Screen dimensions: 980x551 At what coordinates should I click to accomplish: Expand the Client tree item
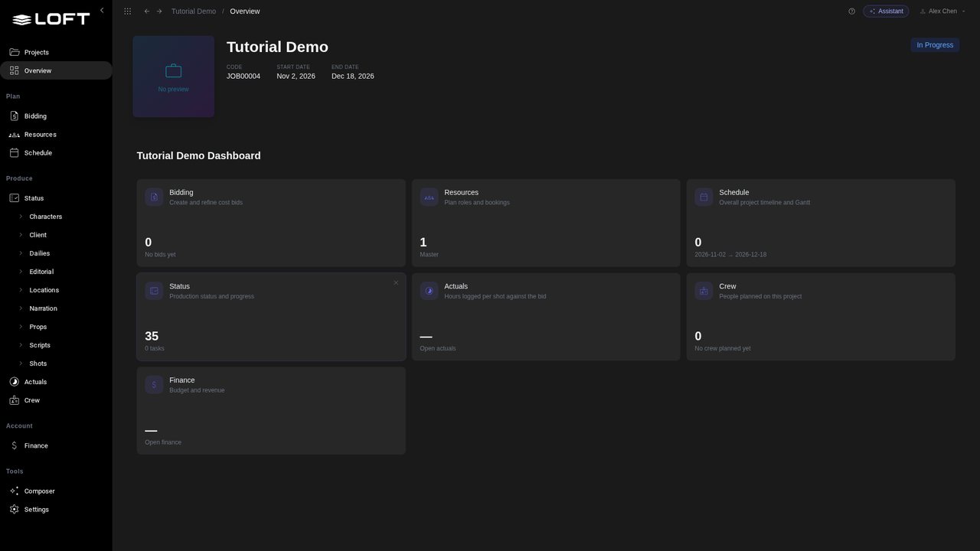[21, 235]
